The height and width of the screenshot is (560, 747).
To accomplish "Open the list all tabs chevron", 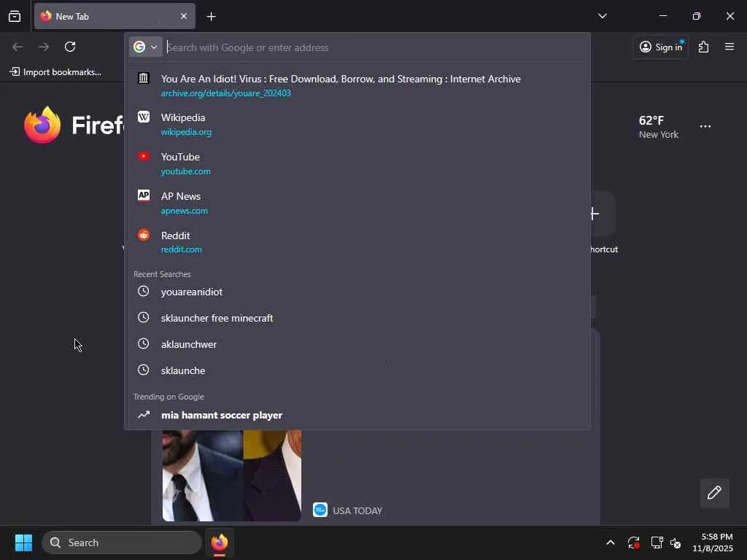I will (x=602, y=16).
